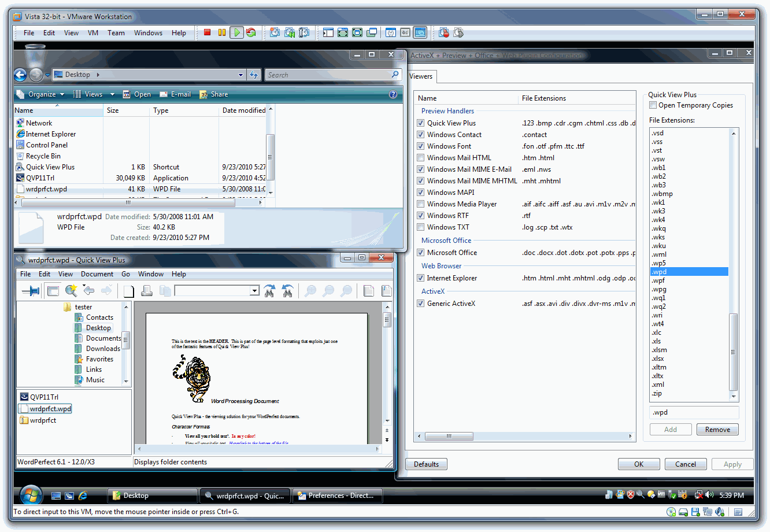Click the VMware revert to snapshot icon
Image resolution: width=770 pixels, height=532 pixels.
[290, 33]
